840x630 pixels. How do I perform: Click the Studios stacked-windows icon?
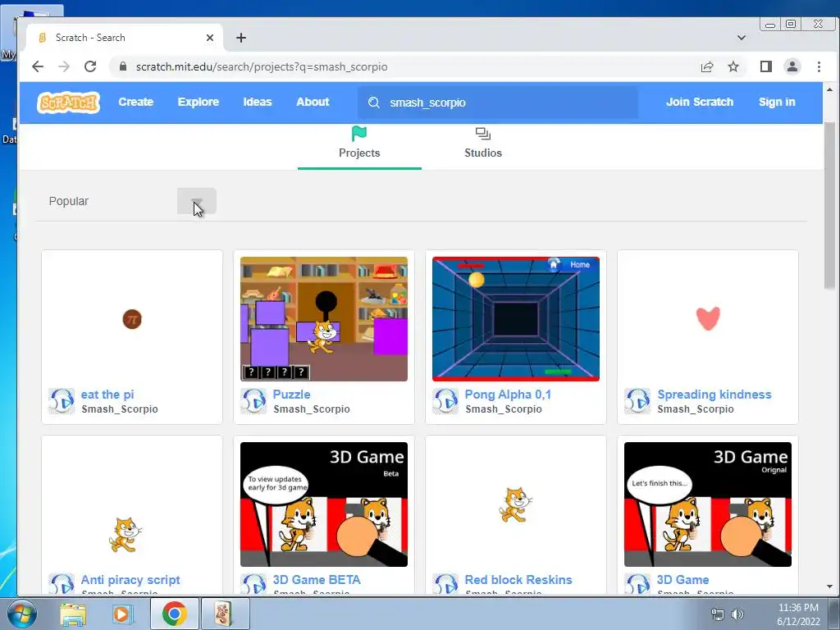click(x=482, y=134)
